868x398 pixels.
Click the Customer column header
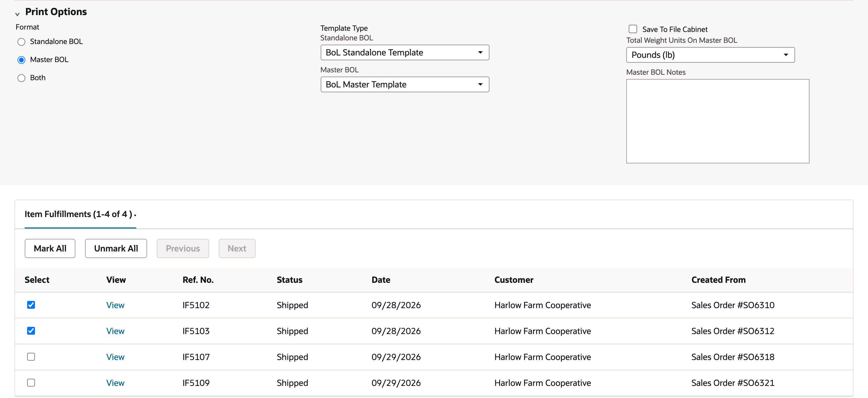point(514,280)
